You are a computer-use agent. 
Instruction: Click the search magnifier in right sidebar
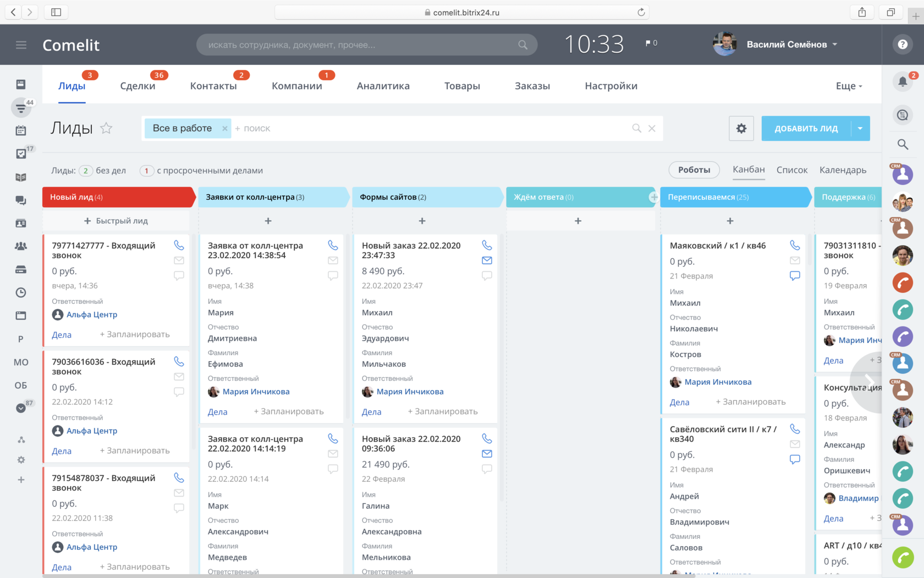coord(903,144)
